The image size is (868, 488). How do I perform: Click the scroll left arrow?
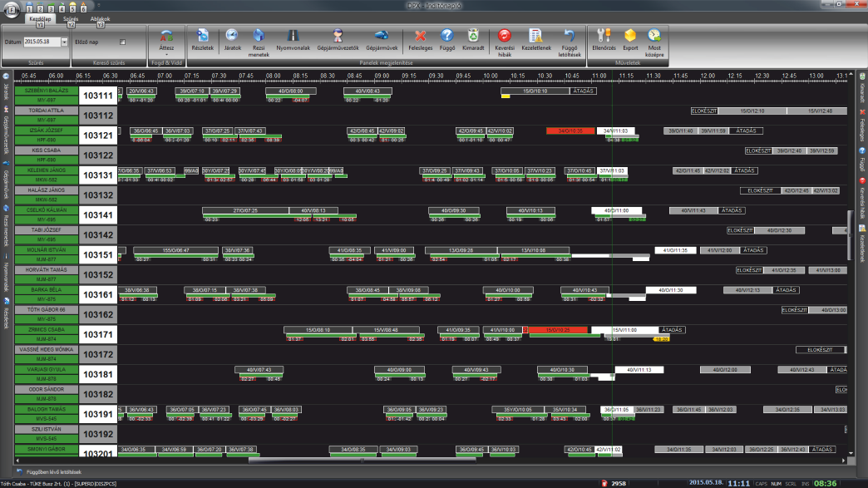click(17, 460)
